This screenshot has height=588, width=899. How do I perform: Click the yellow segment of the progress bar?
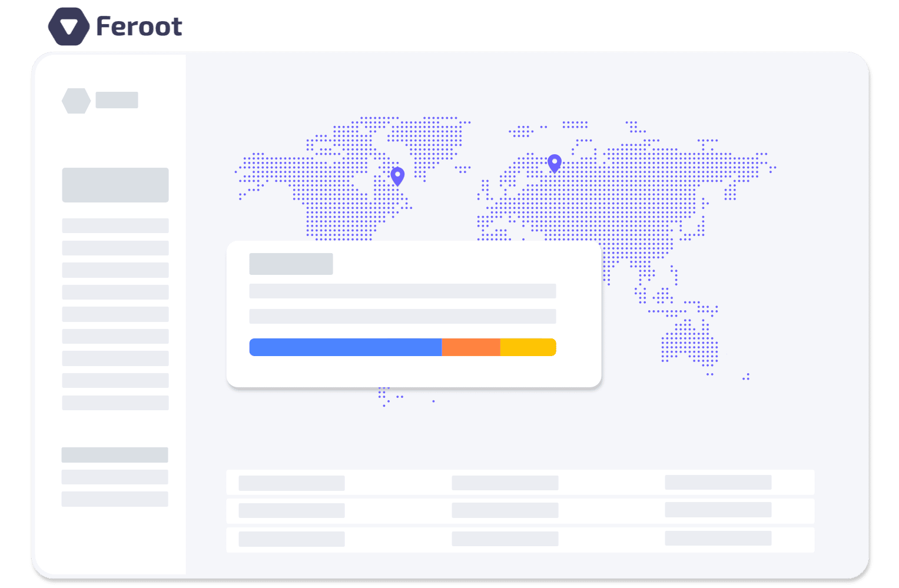coord(528,347)
